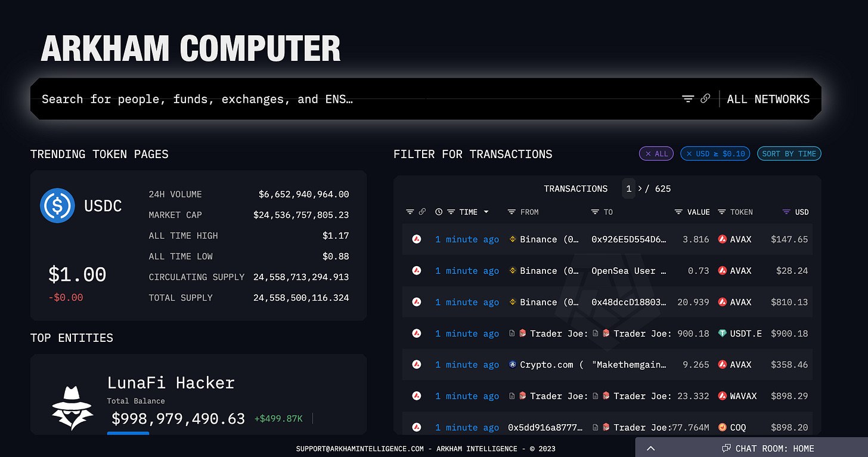
Task: Open the filter icon beside TIME column
Action: pyautogui.click(x=451, y=212)
